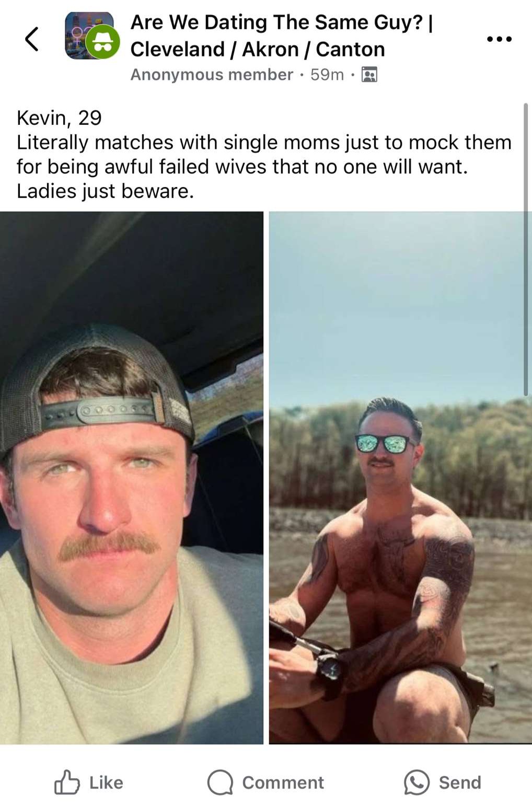Viewport: 532px width, 809px height.
Task: Open the right photo with mirrored sunglasses
Action: point(400,478)
